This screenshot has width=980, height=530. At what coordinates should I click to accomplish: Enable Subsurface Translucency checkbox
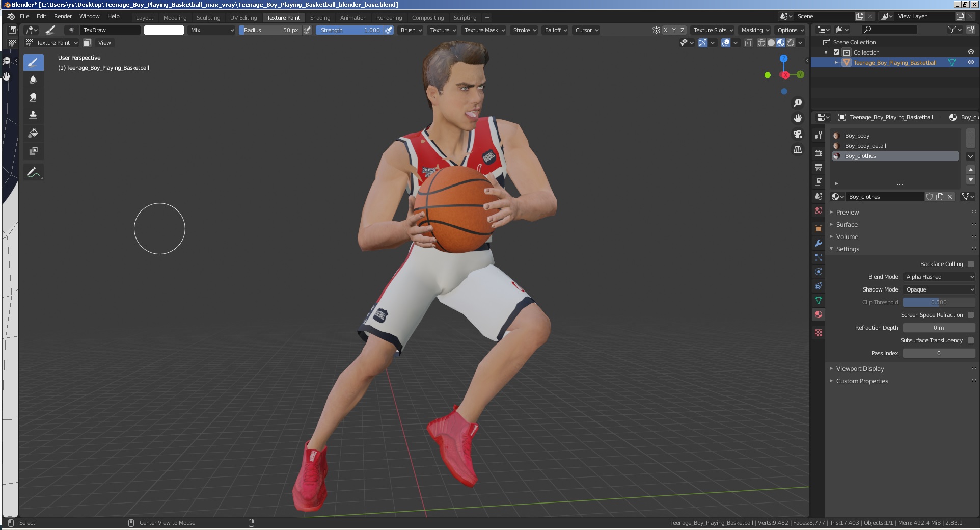click(971, 340)
